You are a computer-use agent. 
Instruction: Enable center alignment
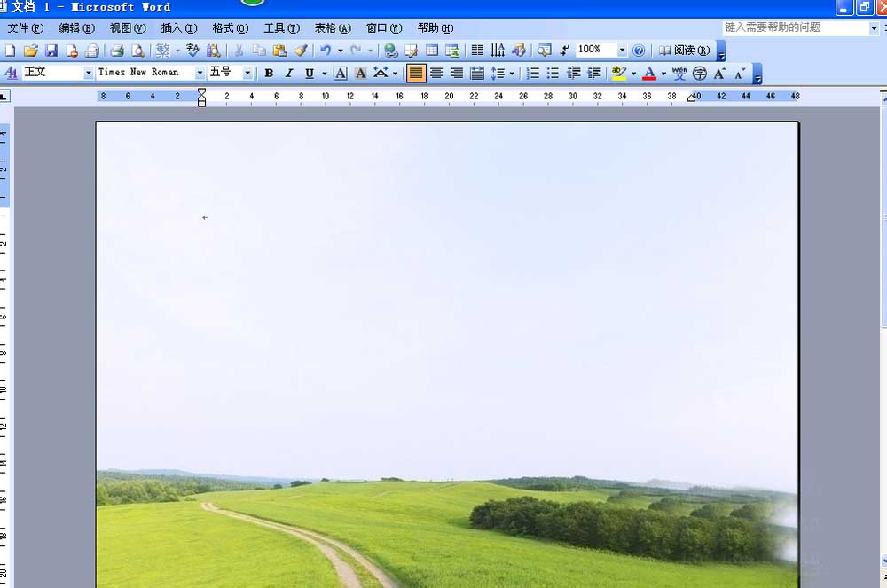click(436, 73)
